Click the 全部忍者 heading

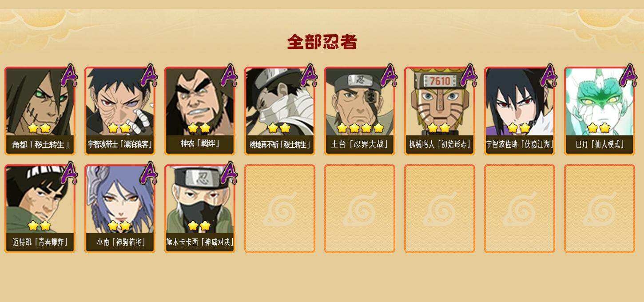(322, 42)
